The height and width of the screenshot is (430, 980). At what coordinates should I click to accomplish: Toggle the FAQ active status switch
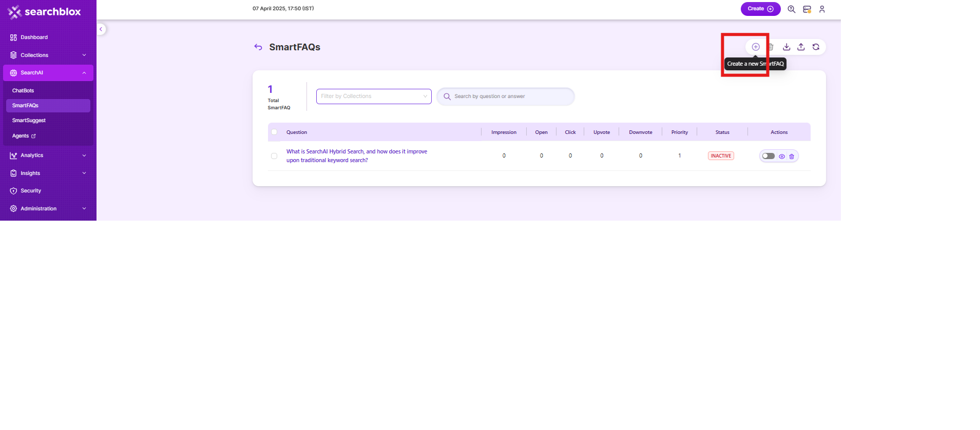[x=768, y=156]
